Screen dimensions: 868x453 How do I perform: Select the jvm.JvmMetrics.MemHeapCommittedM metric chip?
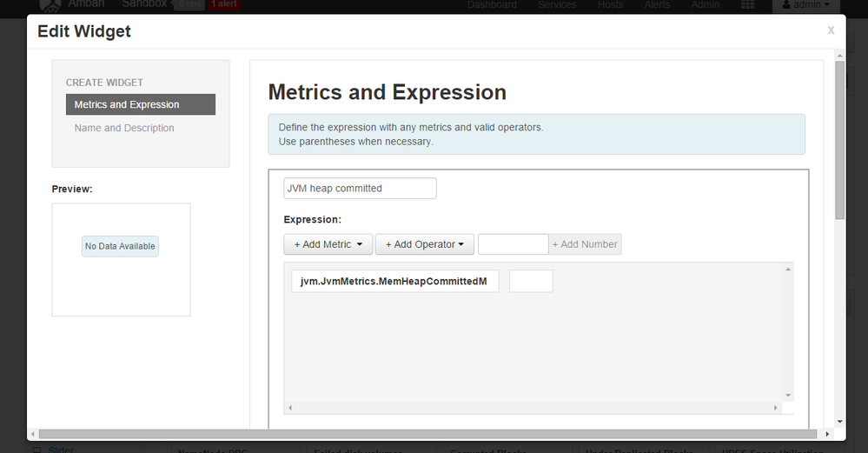pos(395,281)
